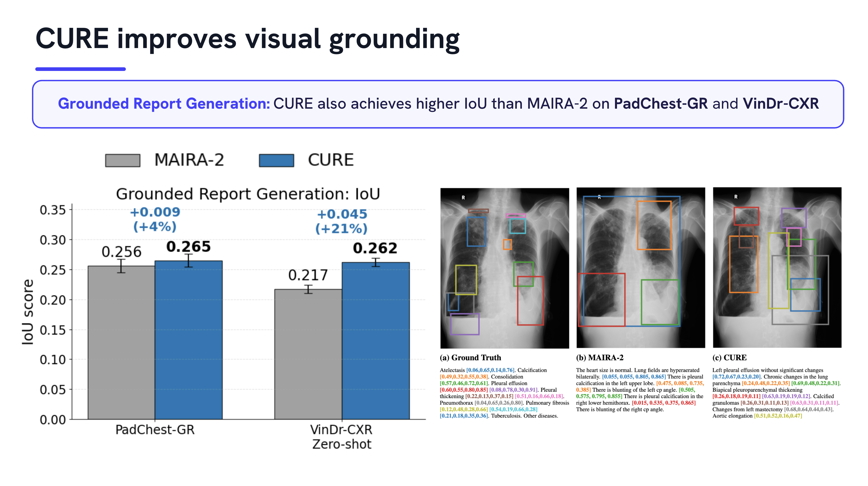
Task: Click the Grounded Report Generation heading text
Action: click(164, 103)
